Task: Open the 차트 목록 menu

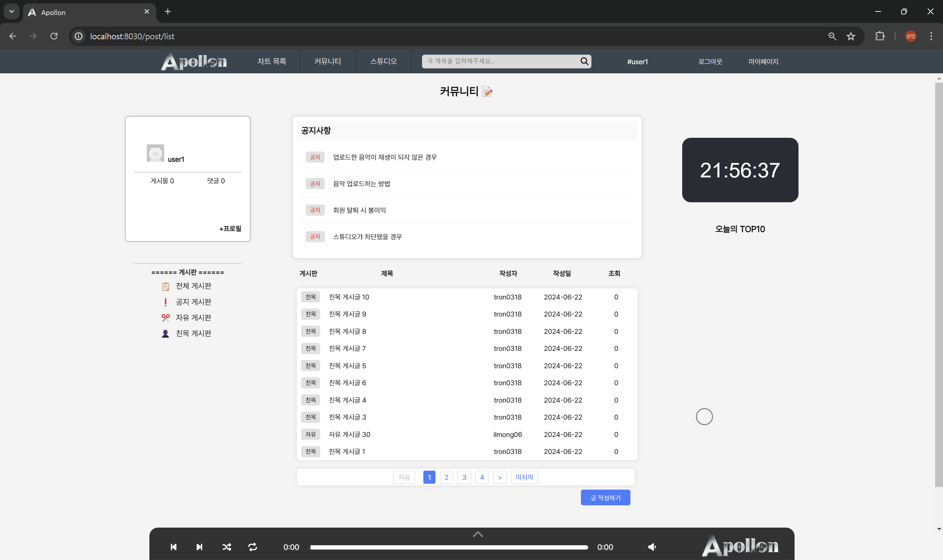Action: pos(272,61)
